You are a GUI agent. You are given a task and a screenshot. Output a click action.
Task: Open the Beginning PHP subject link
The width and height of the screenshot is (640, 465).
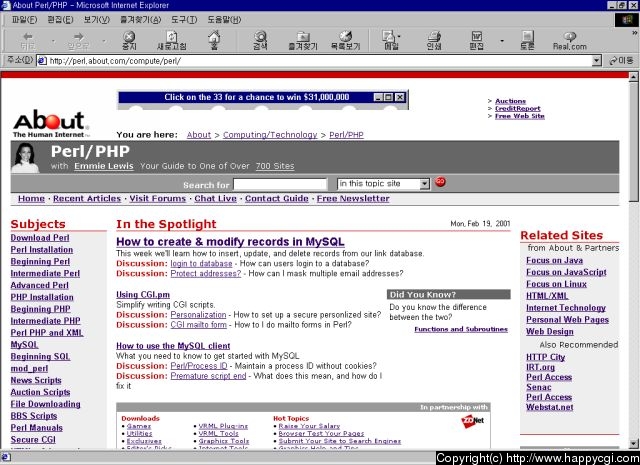[x=40, y=309]
